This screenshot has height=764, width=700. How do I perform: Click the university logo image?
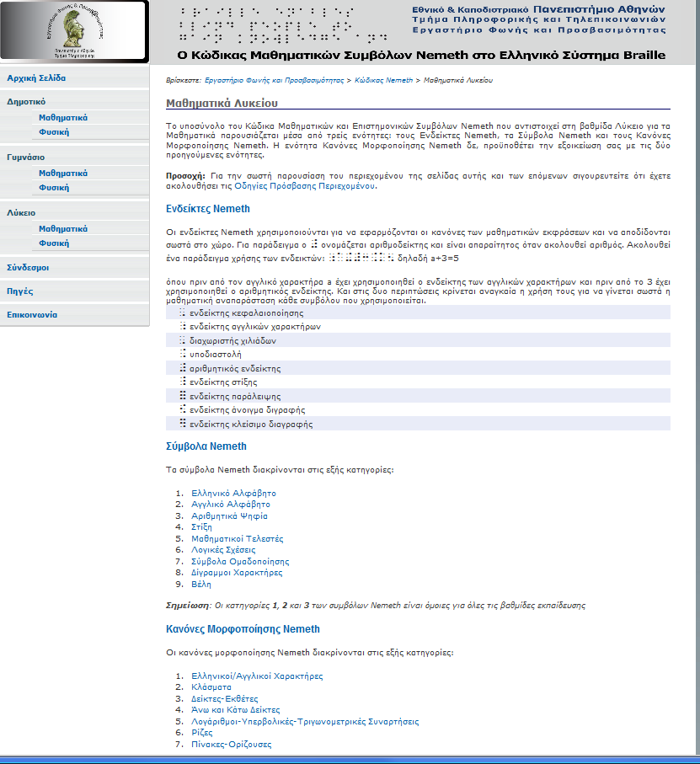tap(74, 31)
